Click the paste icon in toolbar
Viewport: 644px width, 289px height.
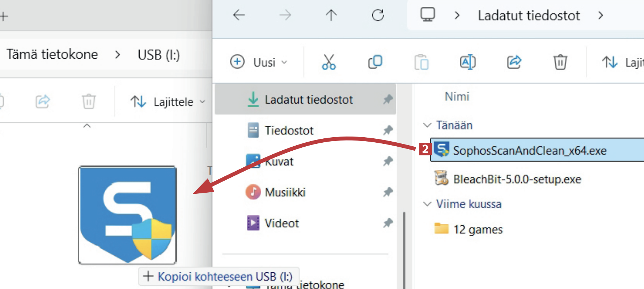coord(421,62)
